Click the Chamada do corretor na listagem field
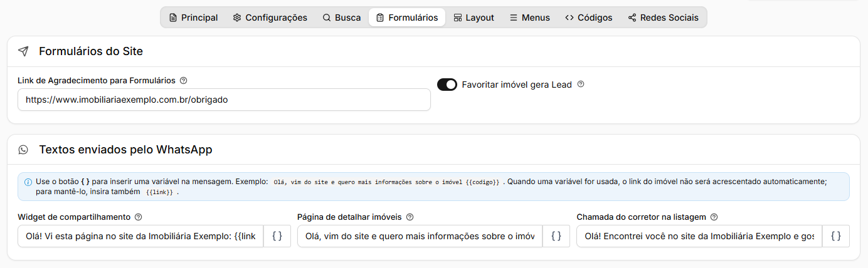This screenshot has width=868, height=268. (699, 236)
